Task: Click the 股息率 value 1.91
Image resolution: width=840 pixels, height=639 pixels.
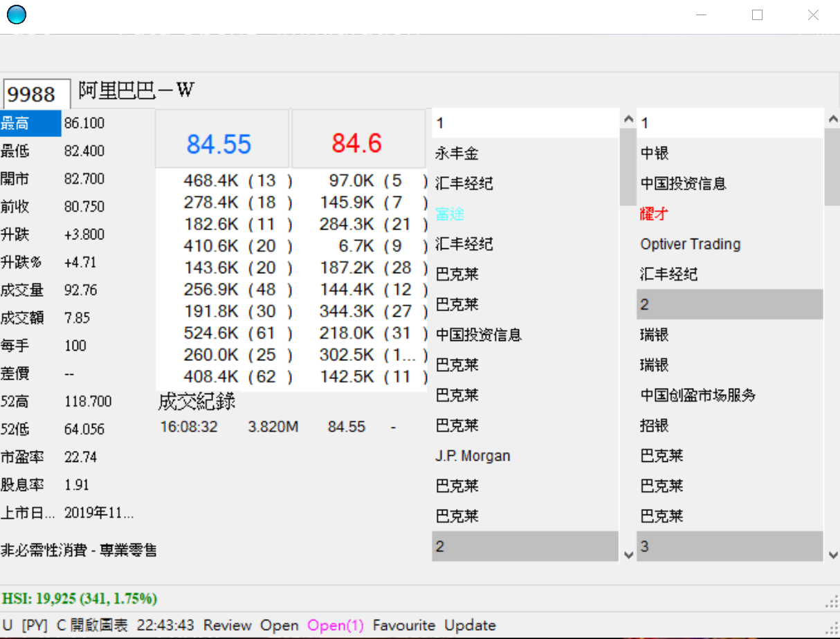Action: [x=77, y=485]
